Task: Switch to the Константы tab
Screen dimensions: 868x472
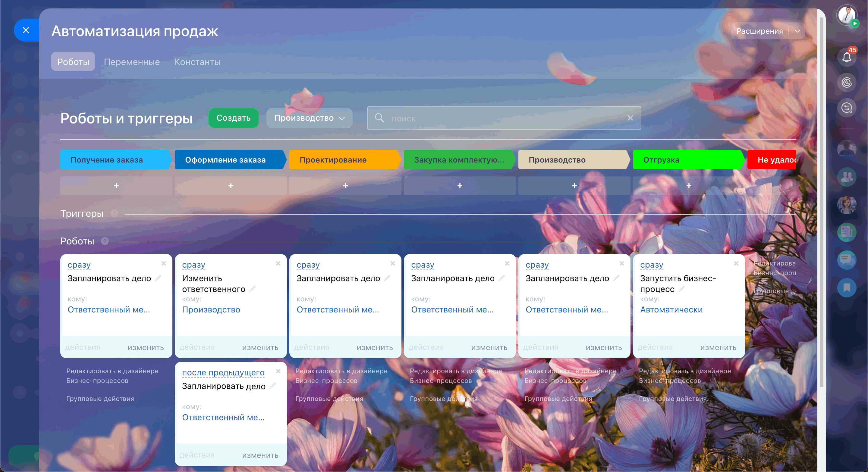Action: 197,62
